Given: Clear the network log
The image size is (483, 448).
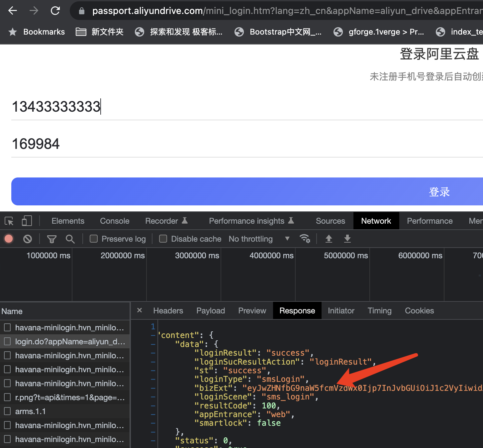Looking at the screenshot, I should (x=28, y=239).
